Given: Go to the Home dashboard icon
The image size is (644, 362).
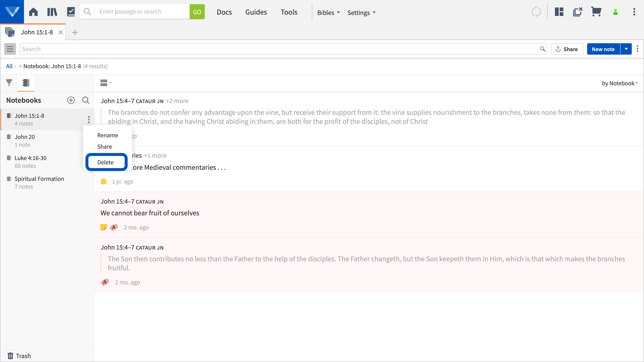Looking at the screenshot, I should (x=33, y=12).
